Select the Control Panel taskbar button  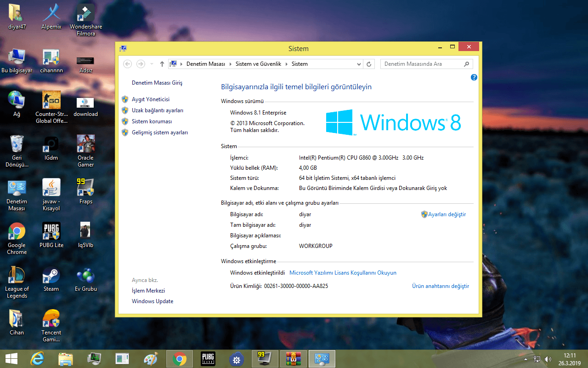pyautogui.click(x=322, y=359)
